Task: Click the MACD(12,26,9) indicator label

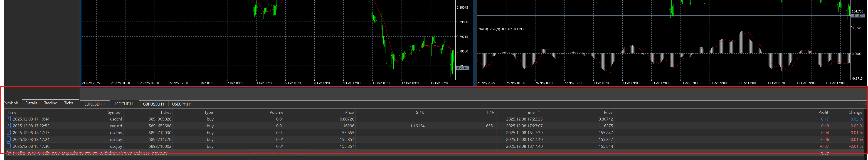Action: click(x=501, y=29)
